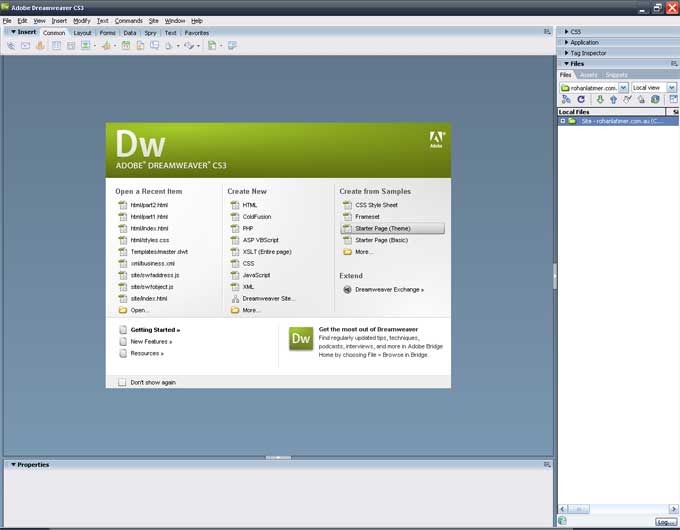Expand the Site folder tree node
Image resolution: width=680 pixels, height=530 pixels.
(563, 121)
